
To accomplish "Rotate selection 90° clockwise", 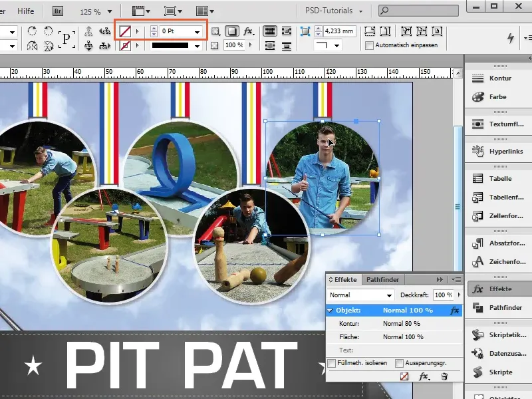I will point(32,31).
